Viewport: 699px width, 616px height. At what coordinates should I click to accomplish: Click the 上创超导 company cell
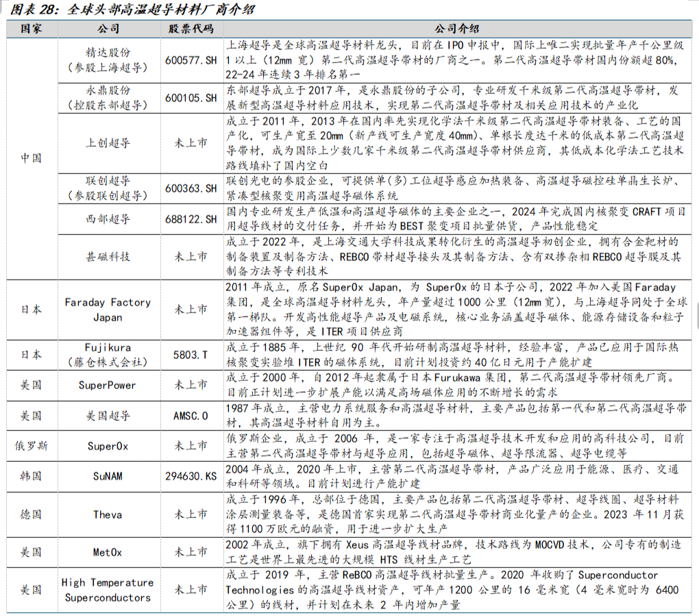click(x=108, y=143)
